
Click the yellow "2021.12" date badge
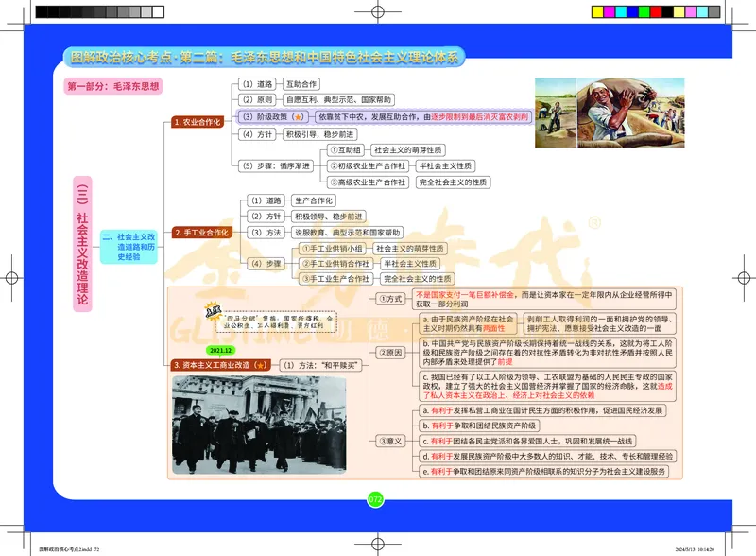(x=221, y=350)
